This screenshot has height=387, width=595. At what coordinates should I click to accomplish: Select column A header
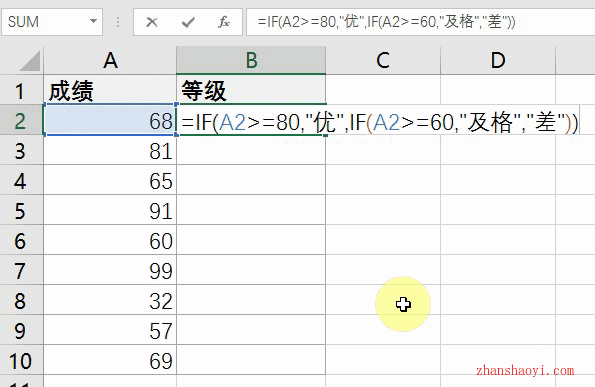(x=110, y=60)
